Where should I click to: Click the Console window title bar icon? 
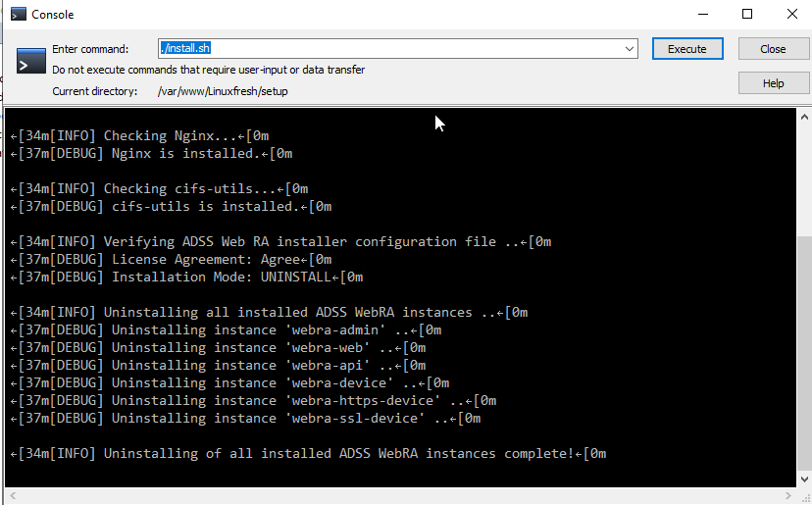coord(17,15)
